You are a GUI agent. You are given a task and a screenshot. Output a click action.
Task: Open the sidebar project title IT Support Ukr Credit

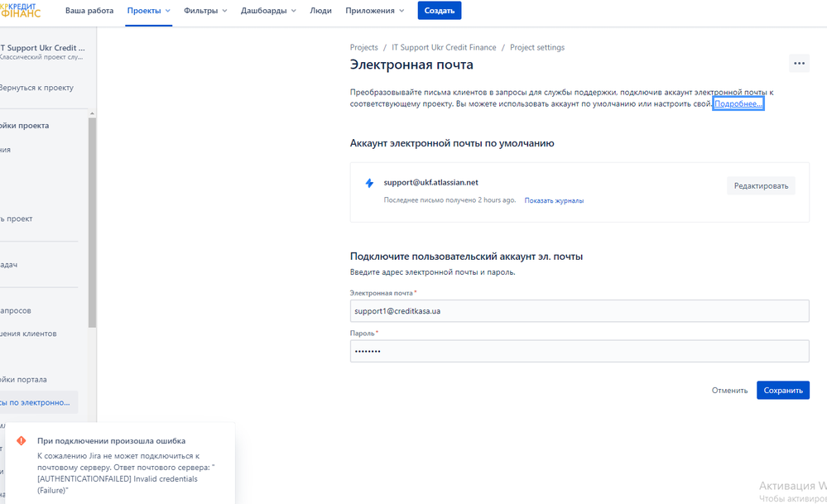(x=43, y=47)
